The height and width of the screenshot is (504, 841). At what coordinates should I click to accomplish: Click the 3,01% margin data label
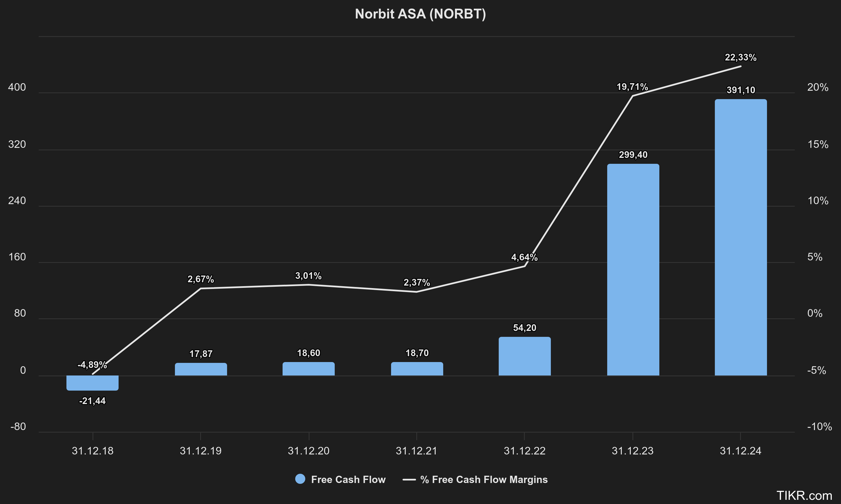(308, 276)
